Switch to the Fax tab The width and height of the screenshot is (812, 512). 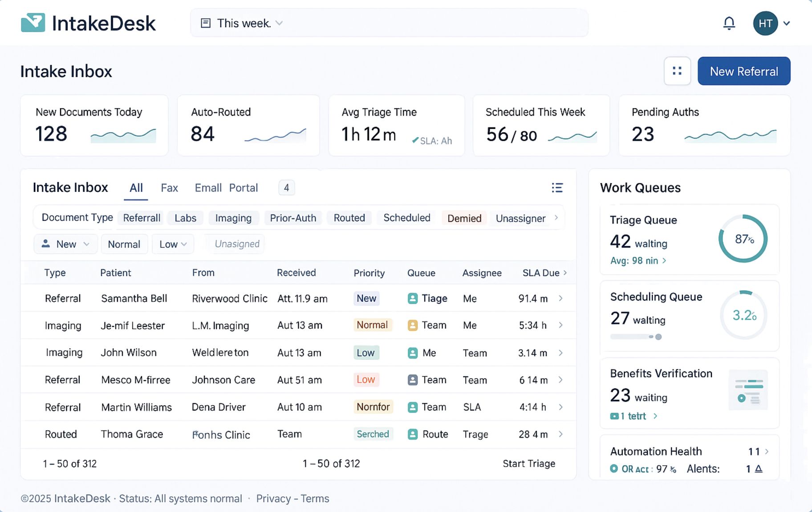169,188
